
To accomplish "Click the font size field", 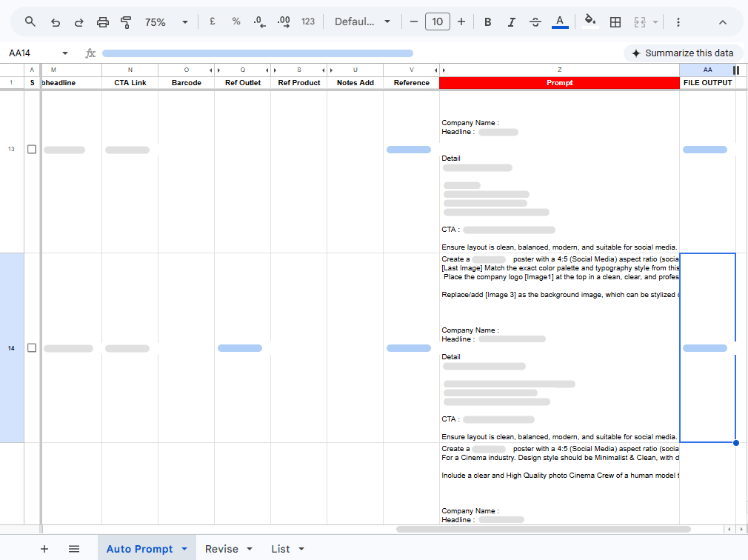I will (x=438, y=21).
